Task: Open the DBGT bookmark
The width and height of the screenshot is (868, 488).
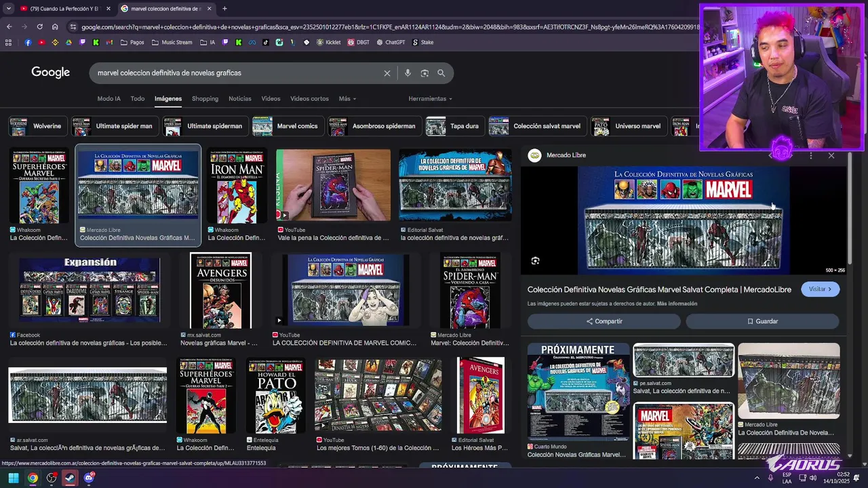Action: click(x=359, y=42)
